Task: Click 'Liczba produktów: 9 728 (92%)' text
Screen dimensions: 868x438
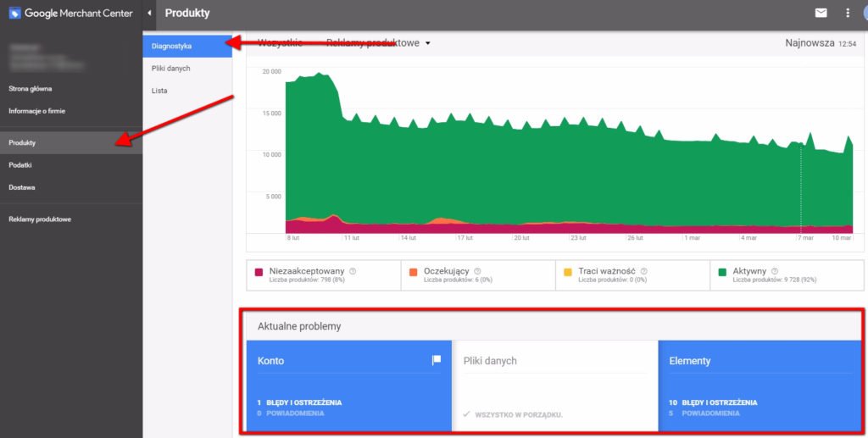Action: (x=775, y=280)
